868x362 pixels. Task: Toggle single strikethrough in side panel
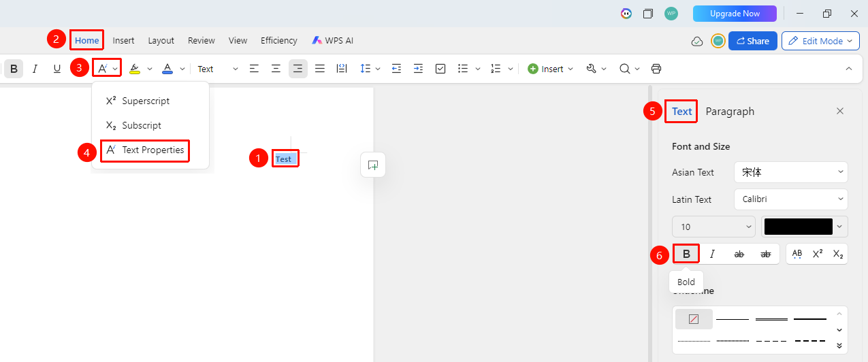pyautogui.click(x=739, y=254)
